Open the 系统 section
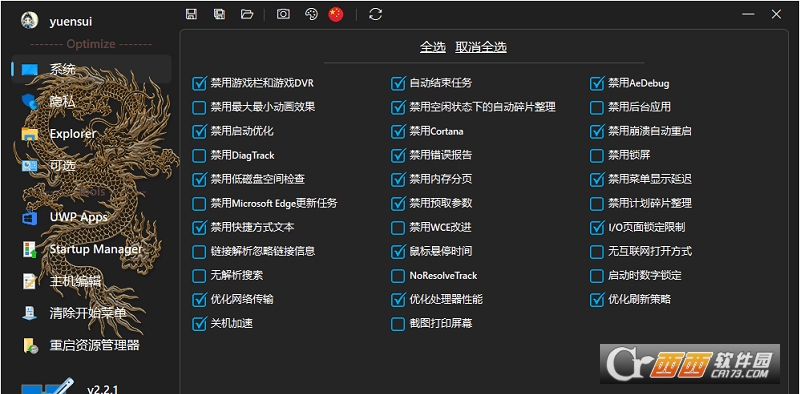The image size is (800, 394). [x=91, y=69]
